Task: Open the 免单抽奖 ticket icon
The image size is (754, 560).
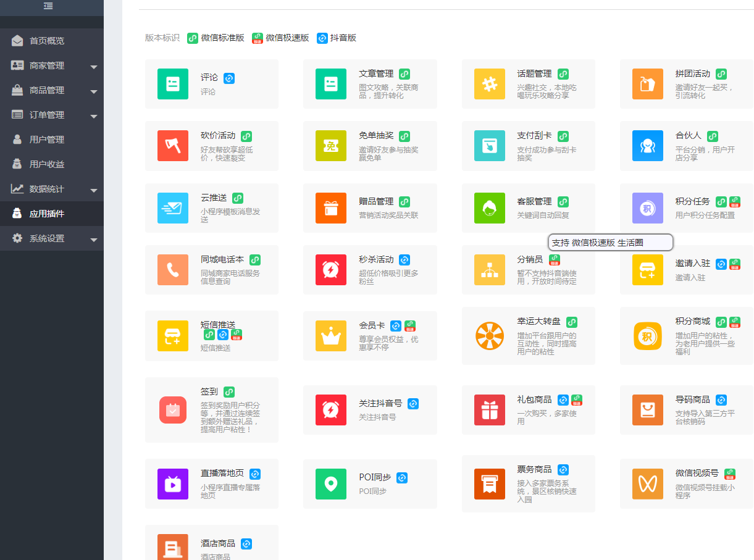Action: click(331, 146)
